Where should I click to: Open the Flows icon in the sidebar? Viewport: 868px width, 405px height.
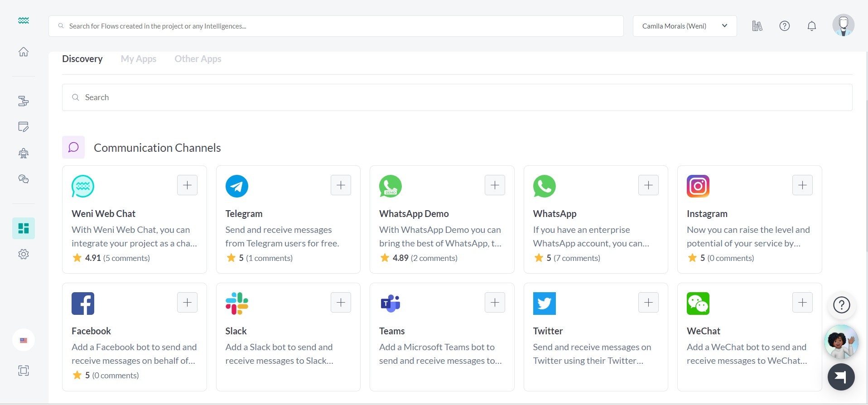(24, 101)
